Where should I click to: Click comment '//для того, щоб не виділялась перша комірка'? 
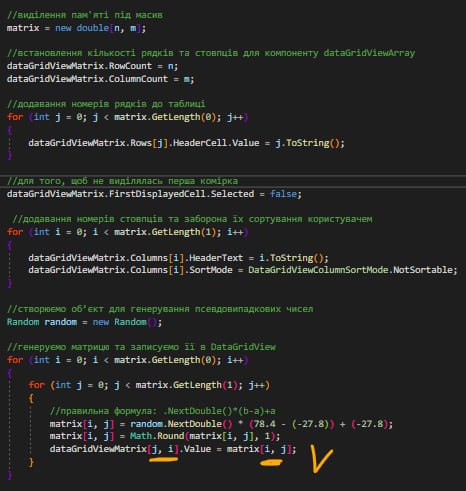point(122,181)
